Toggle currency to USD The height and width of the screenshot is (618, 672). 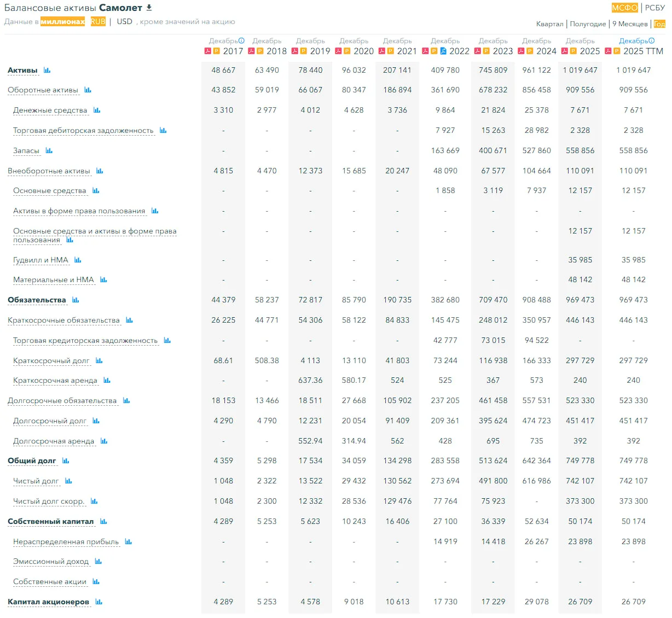[x=125, y=21]
